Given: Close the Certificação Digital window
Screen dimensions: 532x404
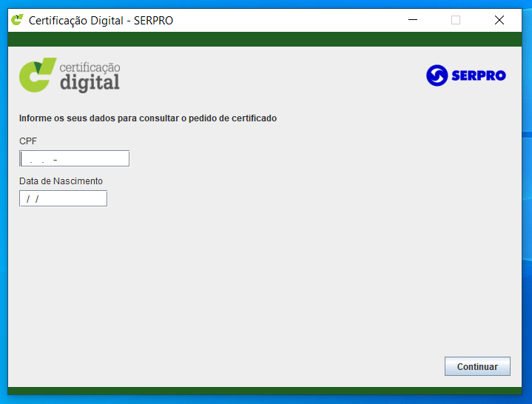Looking at the screenshot, I should pos(499,20).
